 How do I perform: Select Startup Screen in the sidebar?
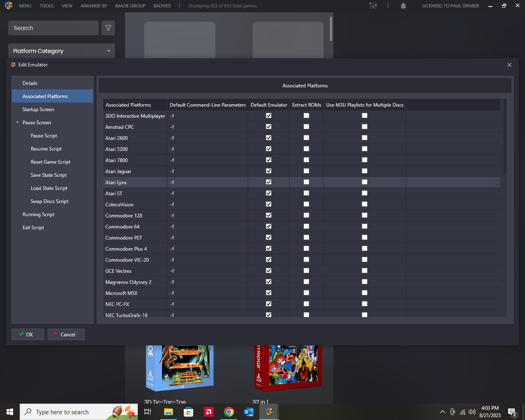tap(52, 109)
